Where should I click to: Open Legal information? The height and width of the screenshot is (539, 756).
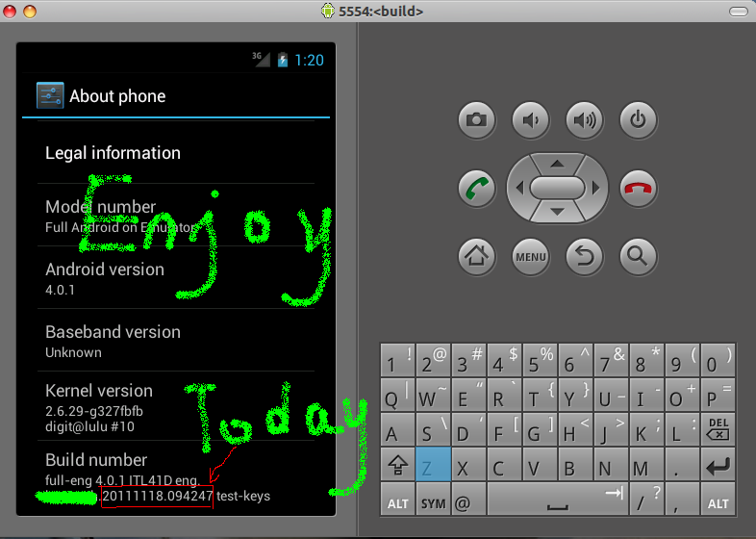pyautogui.click(x=176, y=153)
